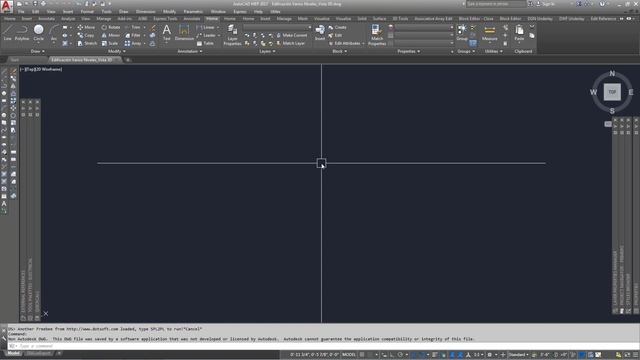
Task: Select the Text tool
Action: pos(167,32)
